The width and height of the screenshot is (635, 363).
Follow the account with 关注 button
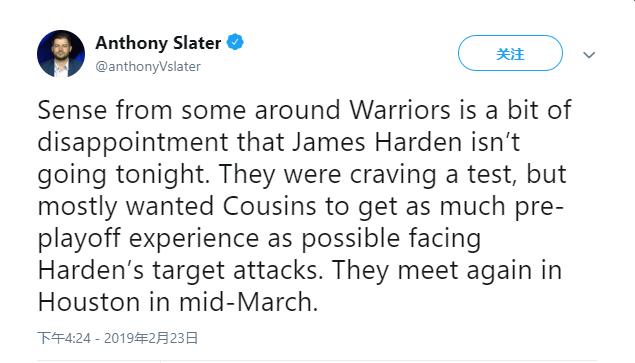coord(510,53)
